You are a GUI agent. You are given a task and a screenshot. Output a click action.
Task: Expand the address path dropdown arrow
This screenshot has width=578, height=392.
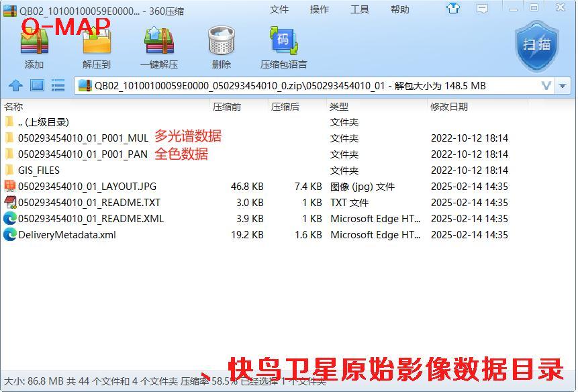[546, 86]
